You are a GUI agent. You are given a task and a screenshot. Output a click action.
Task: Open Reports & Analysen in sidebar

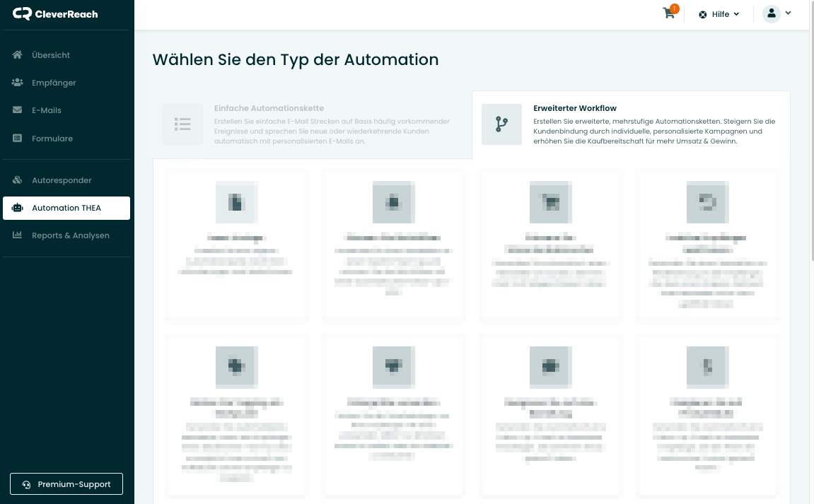tap(70, 235)
